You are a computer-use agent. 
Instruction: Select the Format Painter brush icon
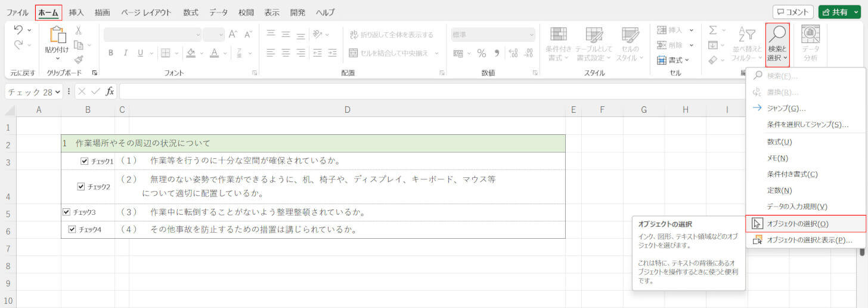(79, 59)
